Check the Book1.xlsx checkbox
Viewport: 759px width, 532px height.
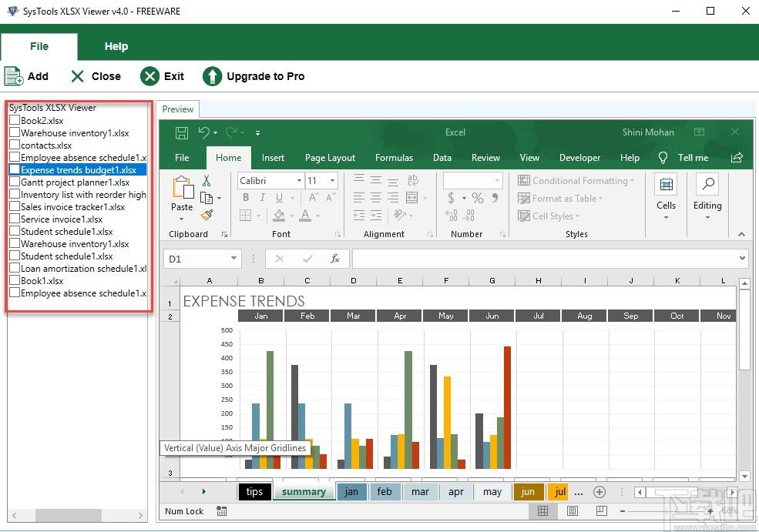pyautogui.click(x=15, y=280)
